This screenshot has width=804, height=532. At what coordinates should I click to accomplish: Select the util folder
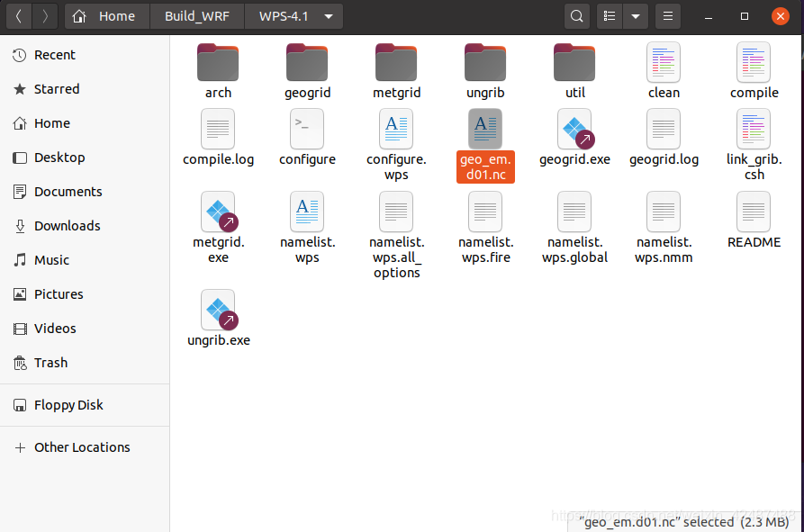(x=574, y=71)
